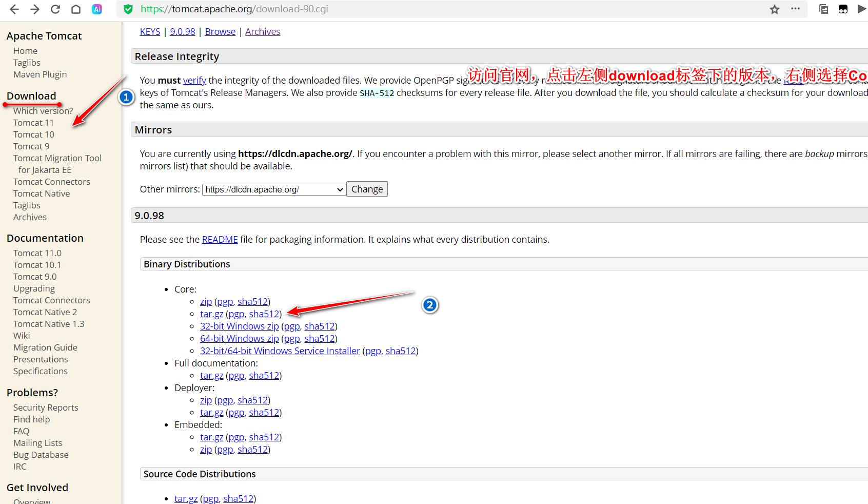This screenshot has width=868, height=504.
Task: Open the Other mirrors dropdown
Action: click(x=274, y=189)
